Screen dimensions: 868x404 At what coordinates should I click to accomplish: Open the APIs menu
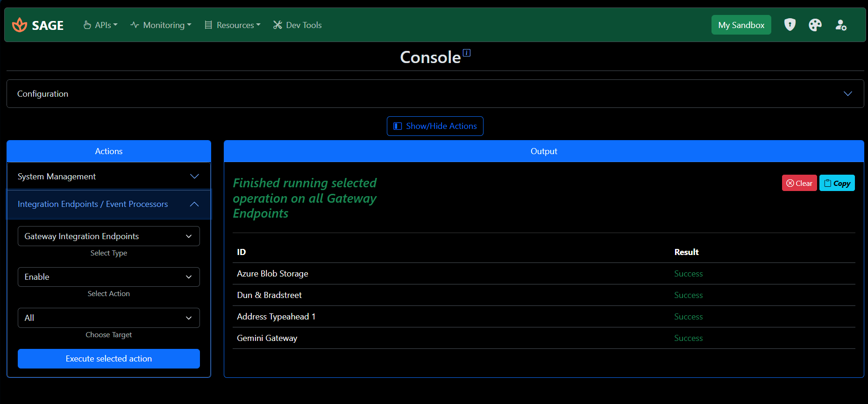pos(100,25)
